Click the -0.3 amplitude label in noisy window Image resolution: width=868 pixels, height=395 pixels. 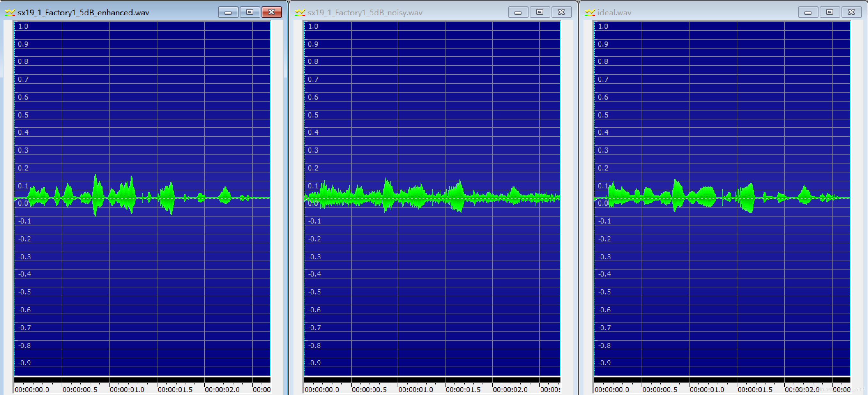315,257
